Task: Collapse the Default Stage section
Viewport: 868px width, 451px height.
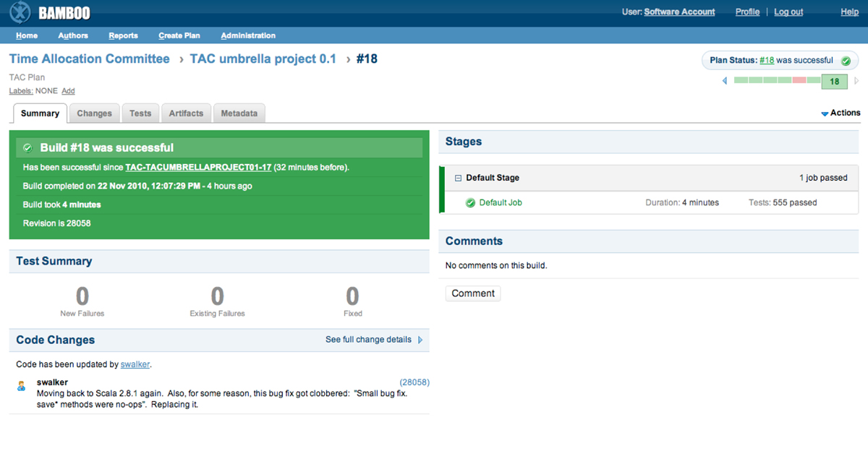Action: [459, 178]
